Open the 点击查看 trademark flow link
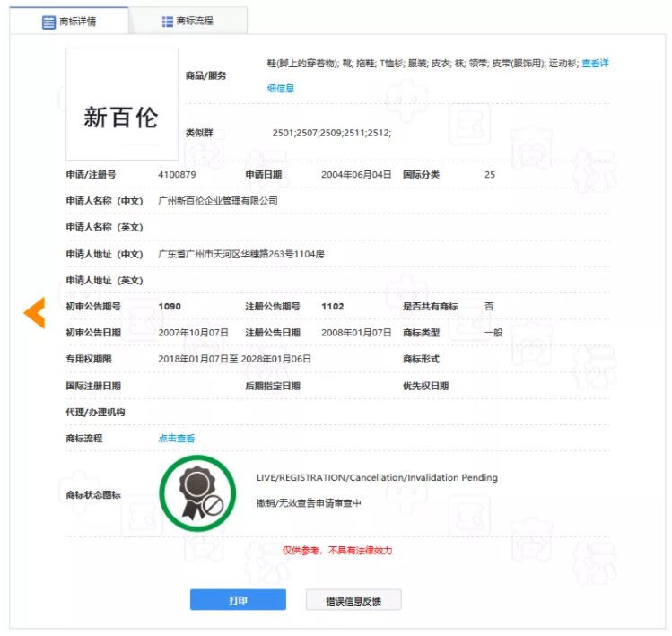 (177, 439)
